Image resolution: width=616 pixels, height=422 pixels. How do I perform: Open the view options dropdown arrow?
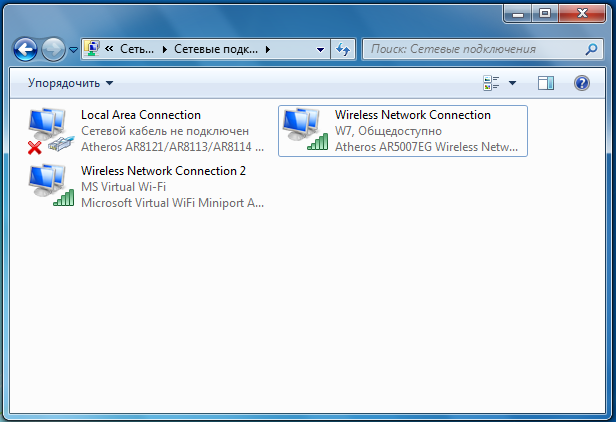tap(512, 83)
